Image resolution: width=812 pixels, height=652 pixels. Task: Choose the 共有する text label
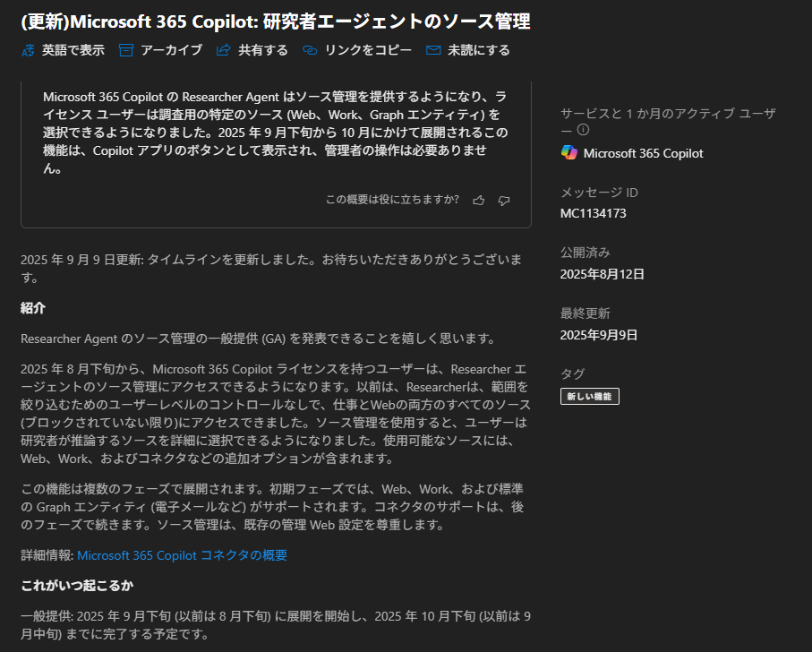(263, 51)
